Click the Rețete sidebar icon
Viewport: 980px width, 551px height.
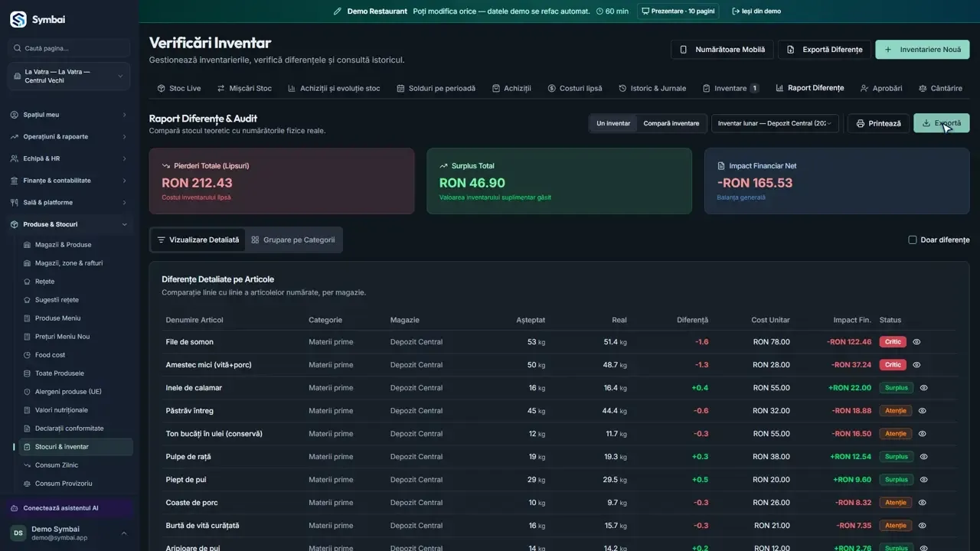(28, 282)
